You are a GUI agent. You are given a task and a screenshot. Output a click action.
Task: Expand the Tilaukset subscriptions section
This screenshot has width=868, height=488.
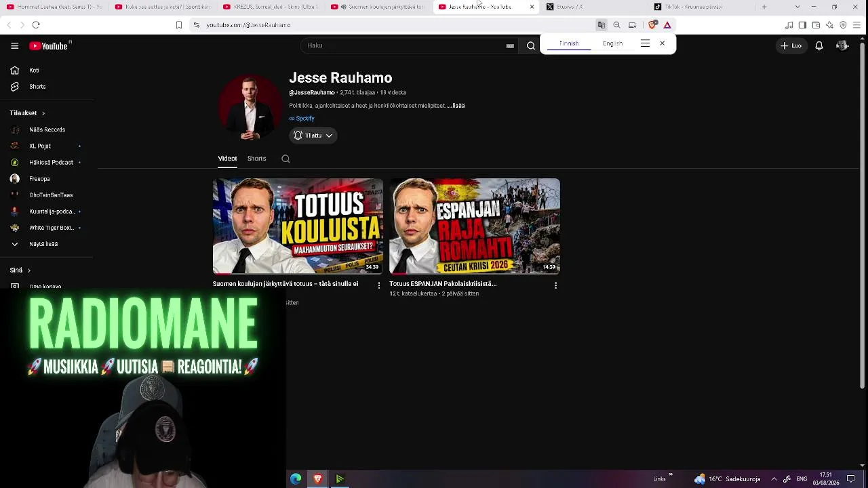tap(27, 113)
